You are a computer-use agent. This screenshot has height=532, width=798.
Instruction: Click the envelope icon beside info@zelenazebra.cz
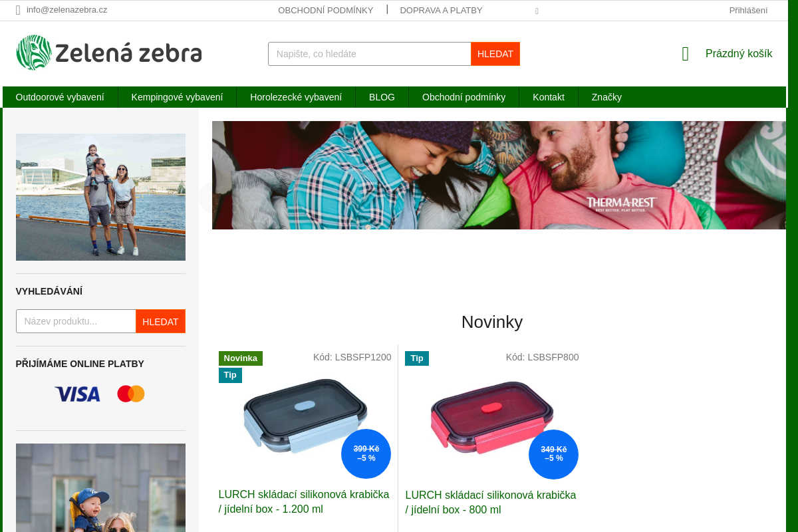click(18, 10)
